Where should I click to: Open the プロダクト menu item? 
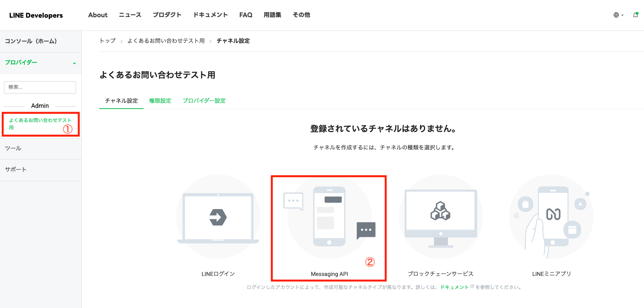(167, 15)
